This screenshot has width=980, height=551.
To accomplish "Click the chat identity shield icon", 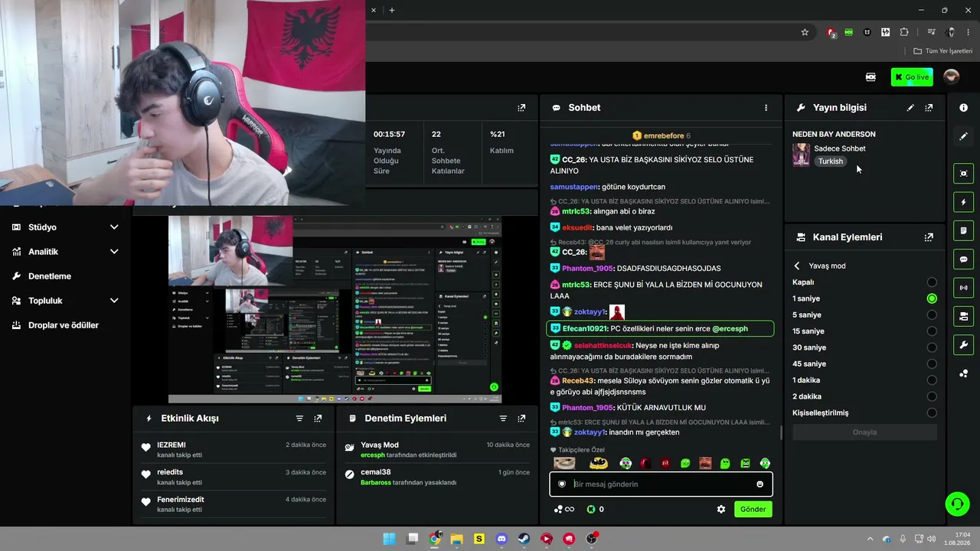I will pyautogui.click(x=562, y=484).
